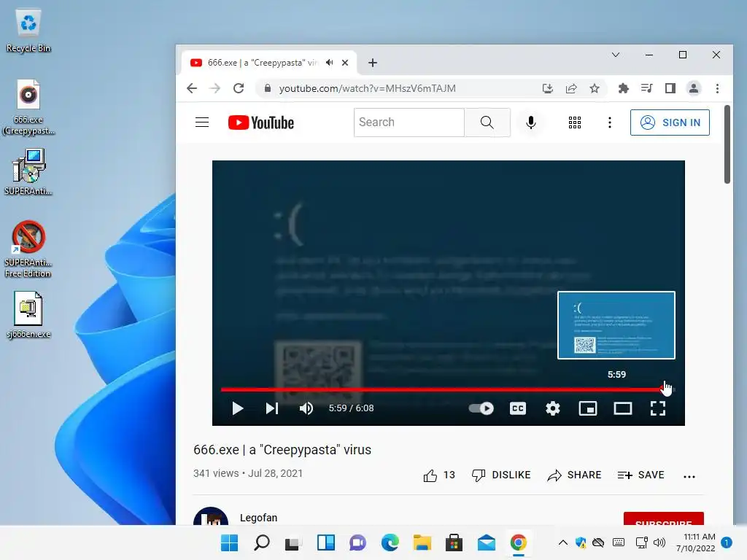747x560 pixels.
Task: Install app icon in address bar
Action: tap(548, 88)
